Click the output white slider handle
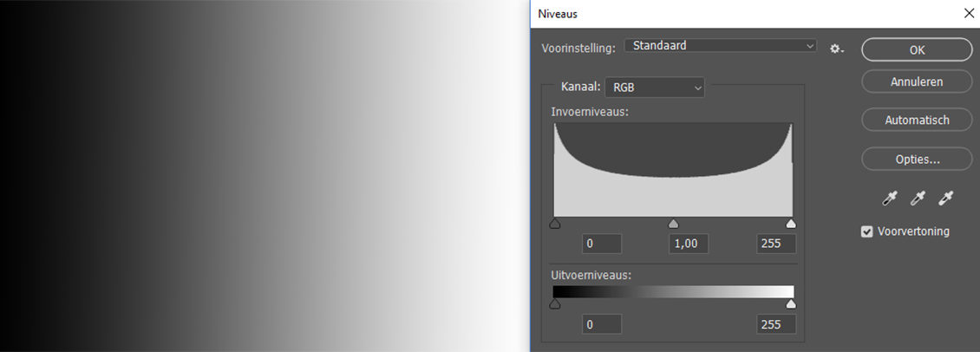This screenshot has width=980, height=352. 790,304
